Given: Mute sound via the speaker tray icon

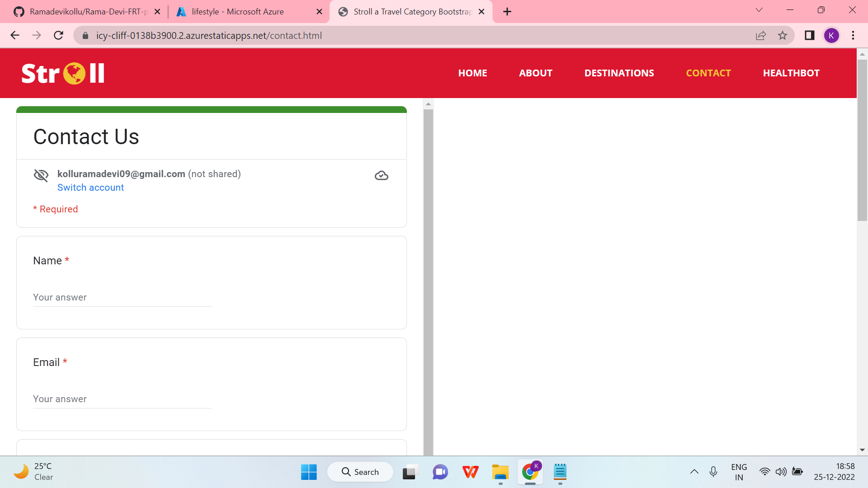Looking at the screenshot, I should click(x=781, y=471).
